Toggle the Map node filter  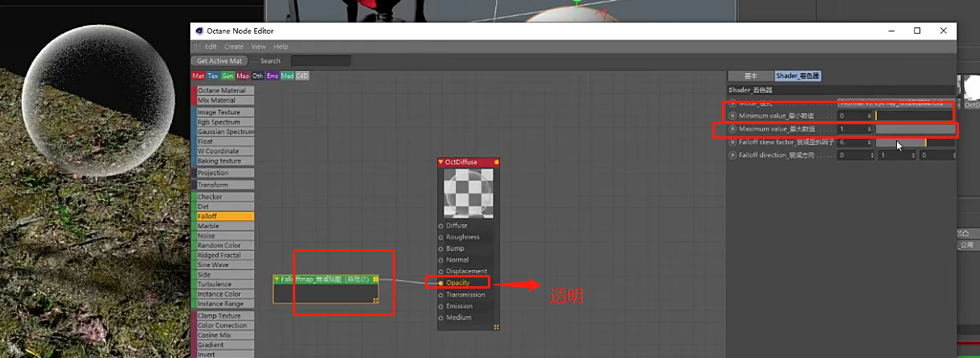(243, 76)
